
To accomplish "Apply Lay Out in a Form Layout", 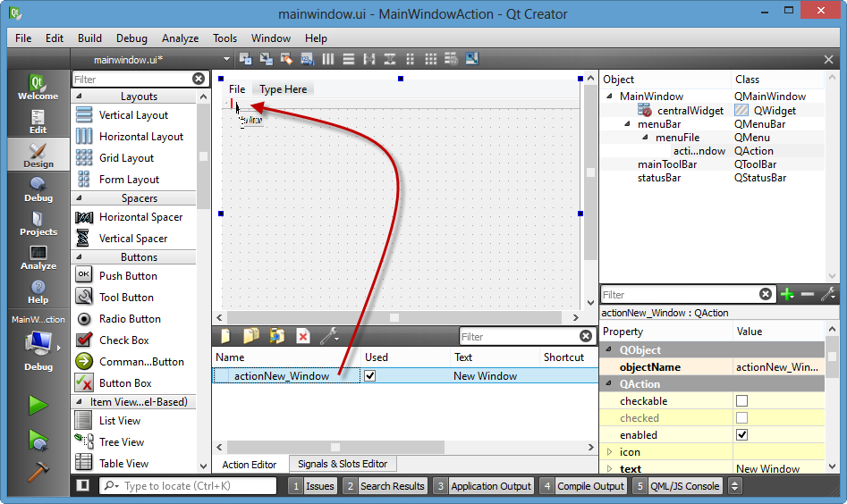I will pyautogui.click(x=410, y=59).
